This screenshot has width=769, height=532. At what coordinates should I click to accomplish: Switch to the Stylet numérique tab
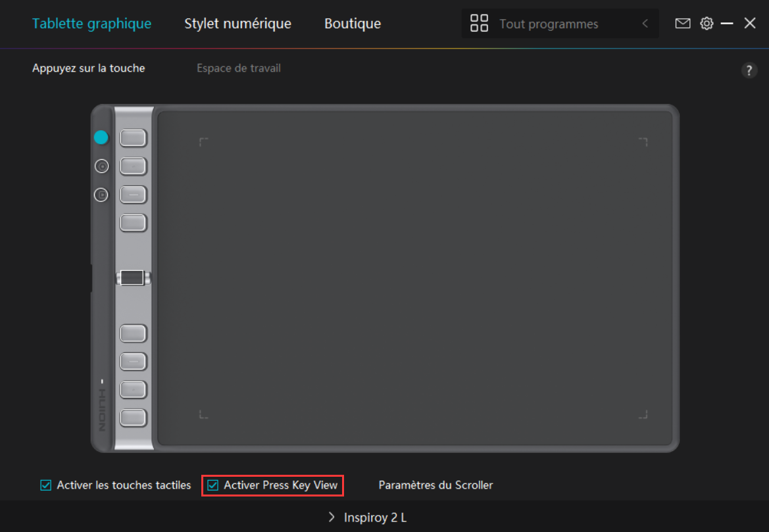(x=237, y=24)
